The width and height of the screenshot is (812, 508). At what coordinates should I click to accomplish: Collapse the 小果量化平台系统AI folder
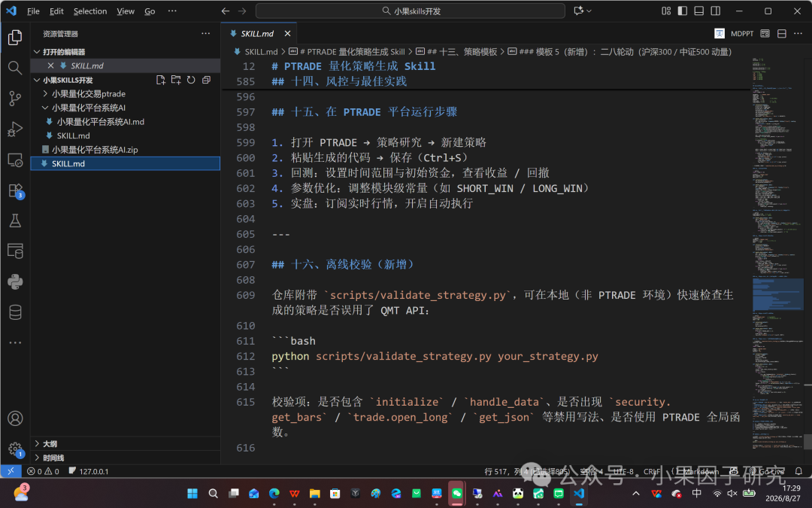pos(45,108)
